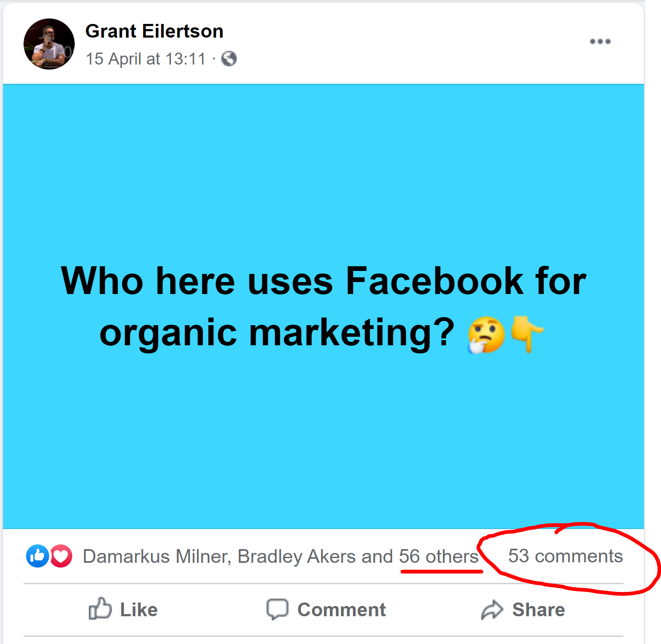Click empty blue area below post text
The width and height of the screenshot is (661, 644).
tap(323, 444)
